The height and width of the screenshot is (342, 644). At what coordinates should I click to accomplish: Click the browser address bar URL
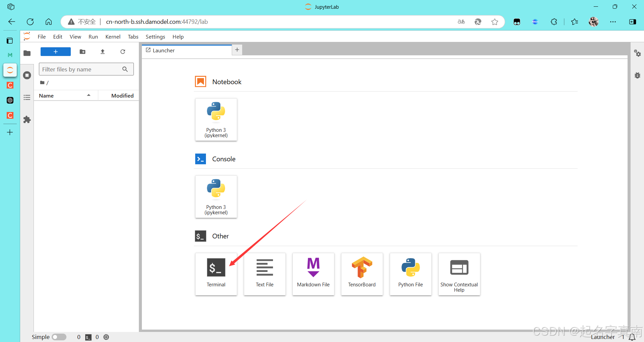157,22
